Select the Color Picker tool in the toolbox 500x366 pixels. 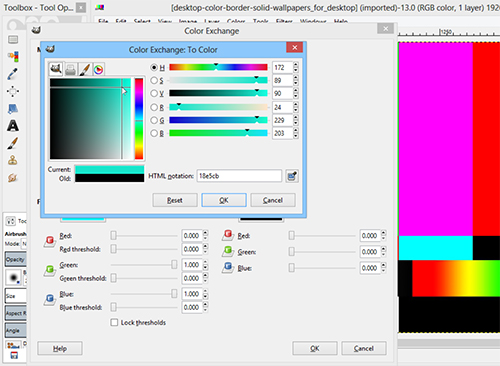pyautogui.click(x=13, y=74)
